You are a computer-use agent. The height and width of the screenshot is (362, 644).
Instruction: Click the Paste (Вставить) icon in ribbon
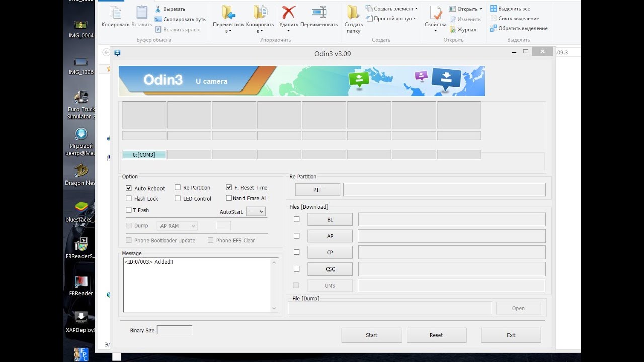[x=142, y=13]
